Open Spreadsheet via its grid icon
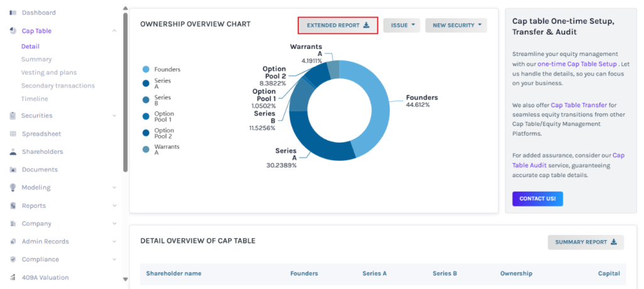This screenshot has width=644, height=289. [13, 134]
